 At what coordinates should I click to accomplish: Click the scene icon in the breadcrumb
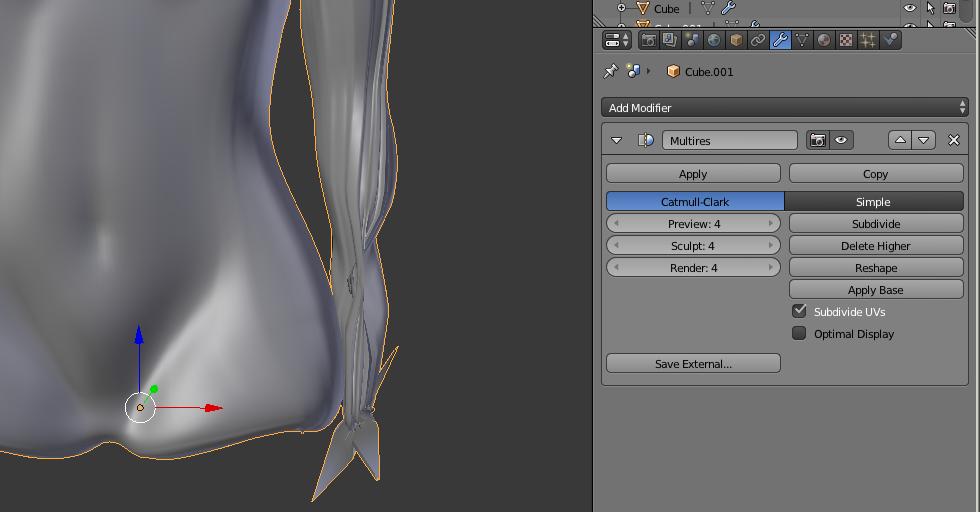click(634, 71)
